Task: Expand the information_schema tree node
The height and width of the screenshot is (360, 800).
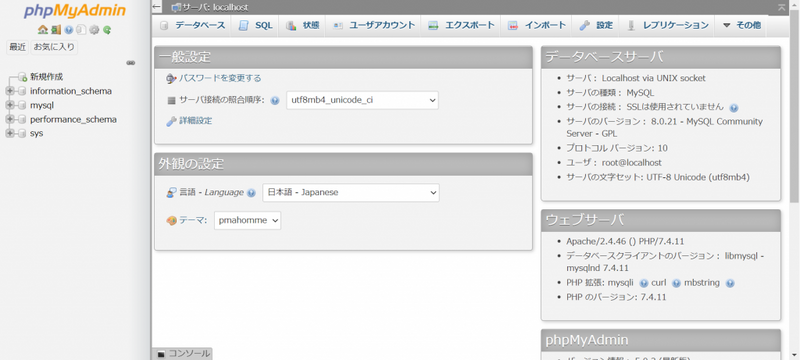Action: click(x=9, y=91)
